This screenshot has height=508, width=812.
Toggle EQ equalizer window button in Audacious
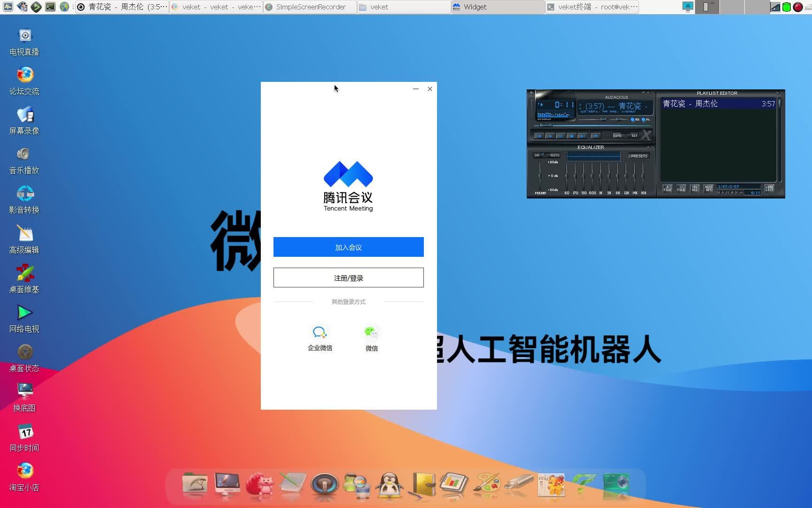pos(634,119)
